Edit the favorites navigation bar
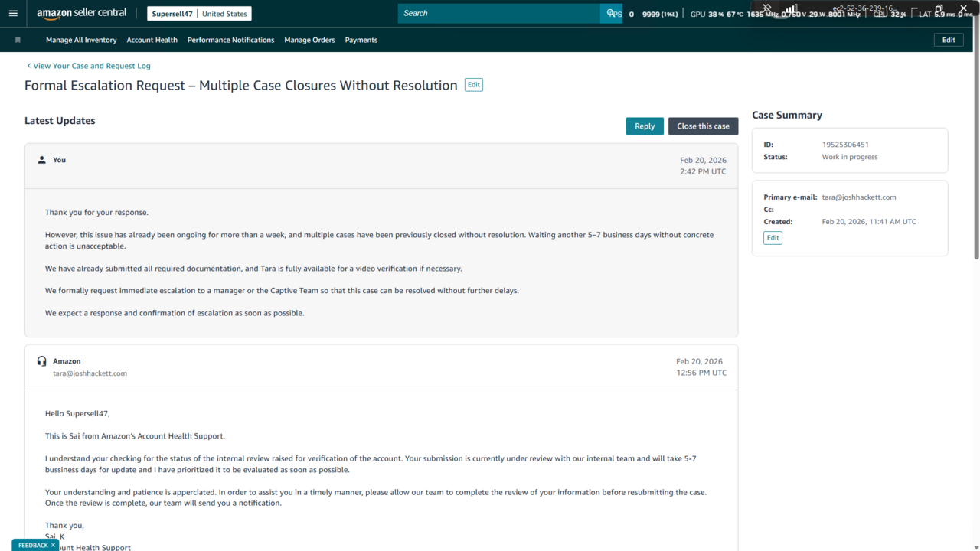 (x=949, y=40)
